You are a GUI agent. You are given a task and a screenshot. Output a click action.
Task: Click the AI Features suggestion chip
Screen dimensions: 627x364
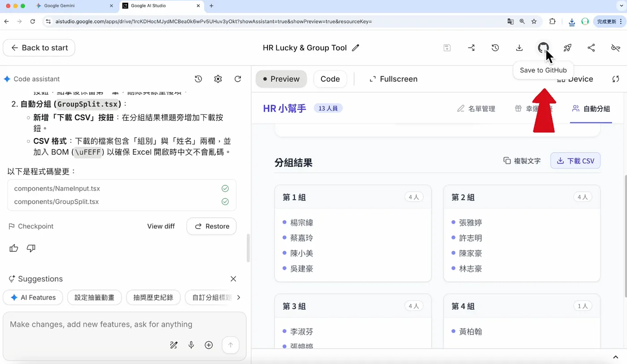[x=33, y=297]
